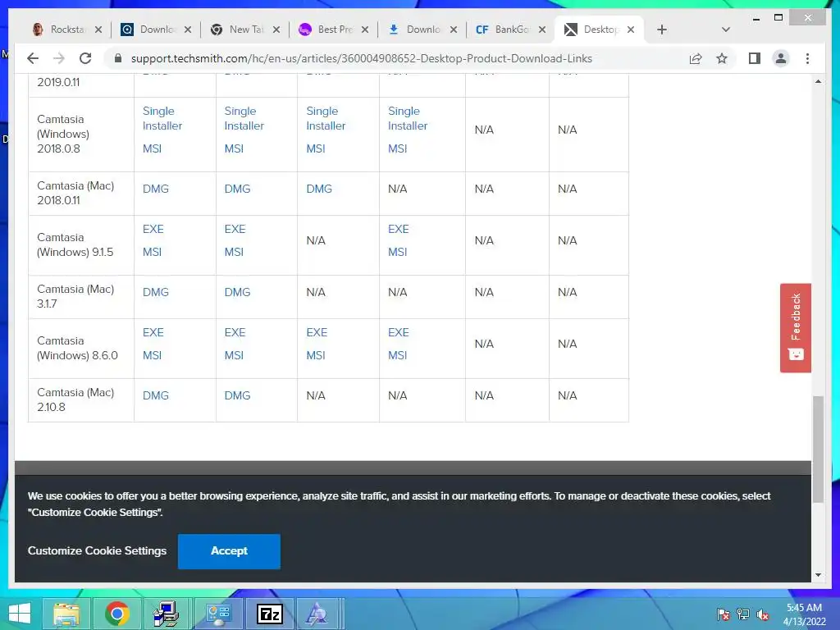Click the Camtasia (Windows) 2018.0.8 row label

(63, 134)
